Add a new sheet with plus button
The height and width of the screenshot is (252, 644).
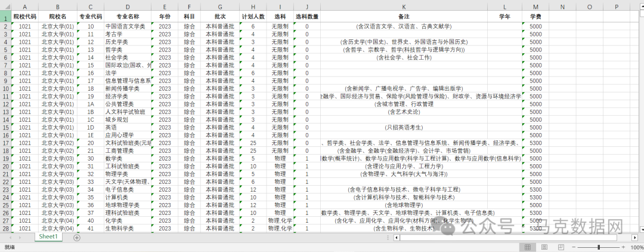(77, 237)
